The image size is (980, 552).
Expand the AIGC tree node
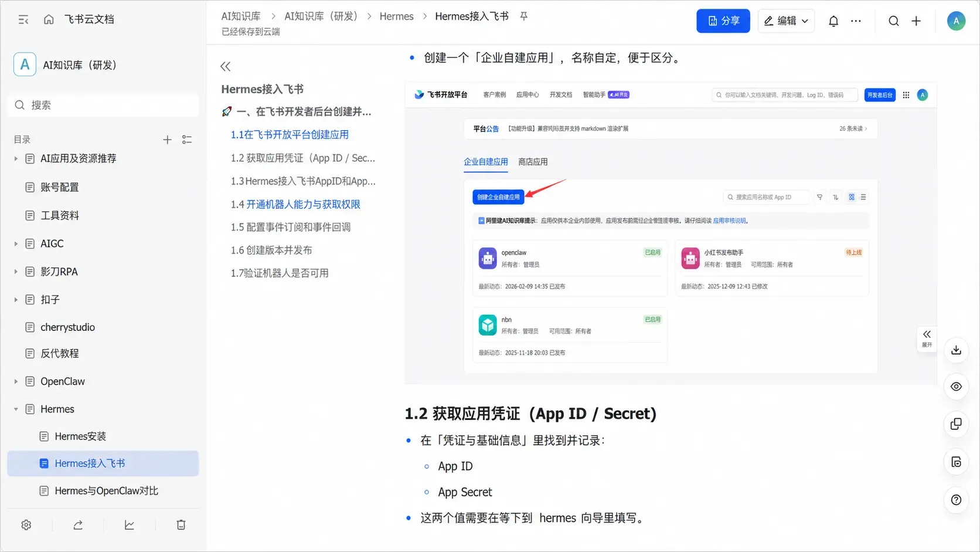pyautogui.click(x=16, y=244)
